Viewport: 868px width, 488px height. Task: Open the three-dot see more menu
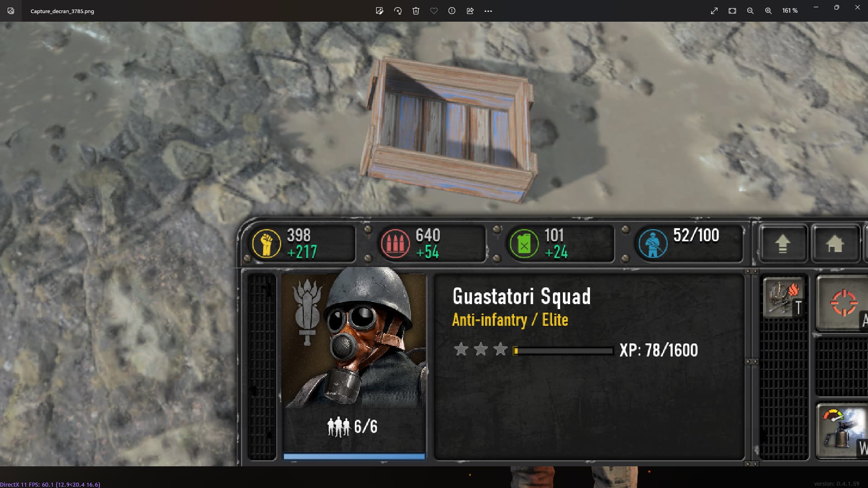click(488, 11)
